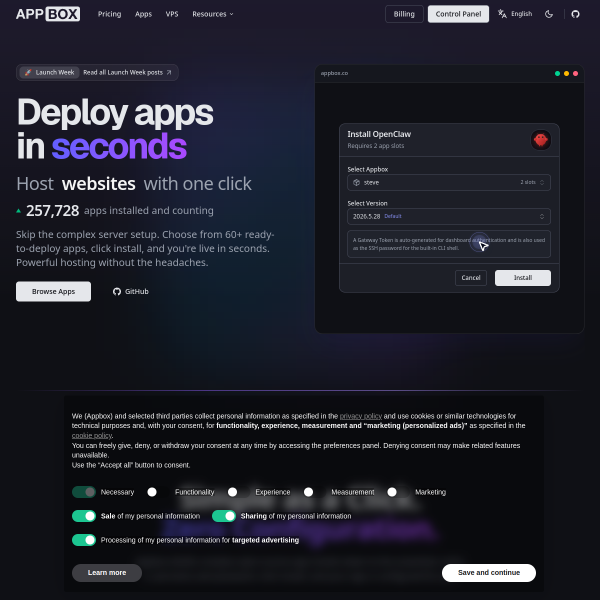Click Save and continue

tap(489, 573)
